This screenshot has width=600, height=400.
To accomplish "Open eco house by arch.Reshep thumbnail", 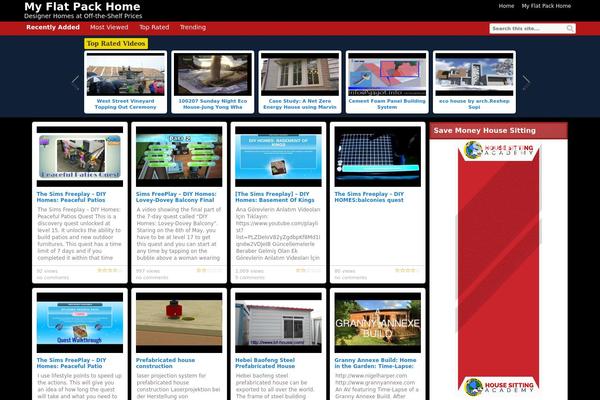I will click(x=474, y=74).
